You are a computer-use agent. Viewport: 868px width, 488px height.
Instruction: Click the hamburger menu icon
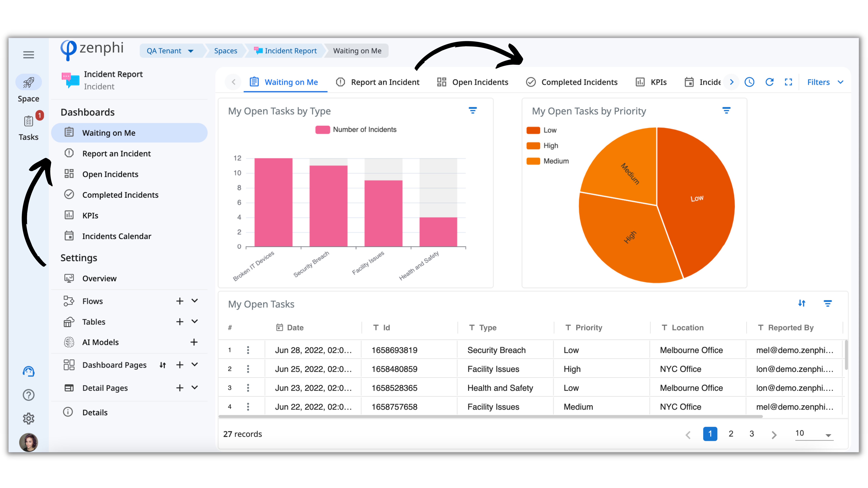[x=28, y=55]
